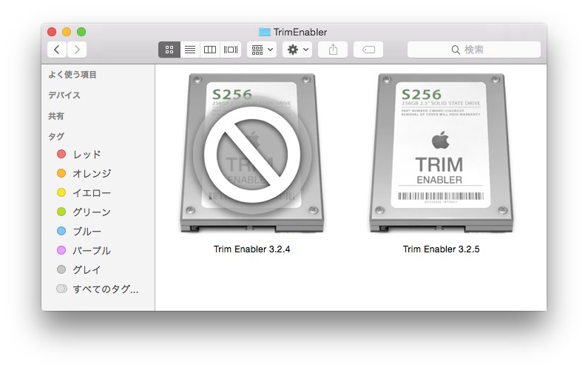The width and height of the screenshot is (588, 370).
Task: Close the TrimEnabler window with red button
Action: coord(52,32)
